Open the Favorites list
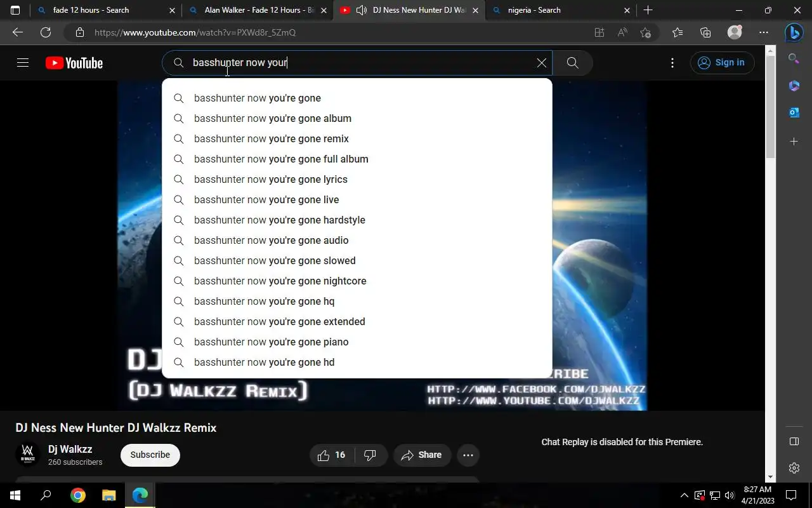The height and width of the screenshot is (508, 812). point(678,32)
